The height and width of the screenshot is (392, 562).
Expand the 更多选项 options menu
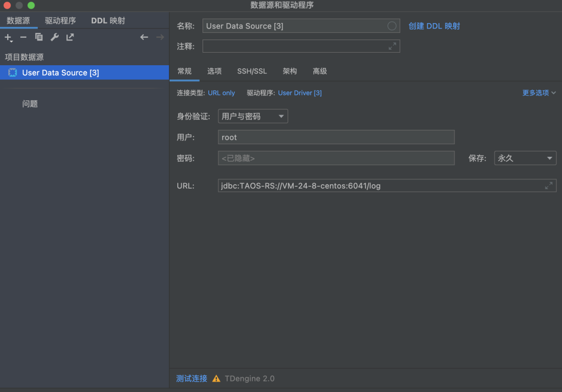click(538, 93)
